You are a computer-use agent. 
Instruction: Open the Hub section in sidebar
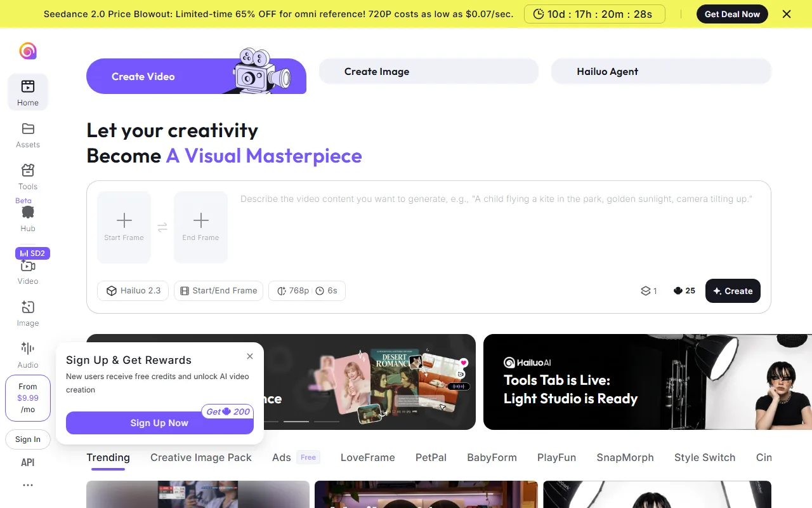tap(28, 212)
